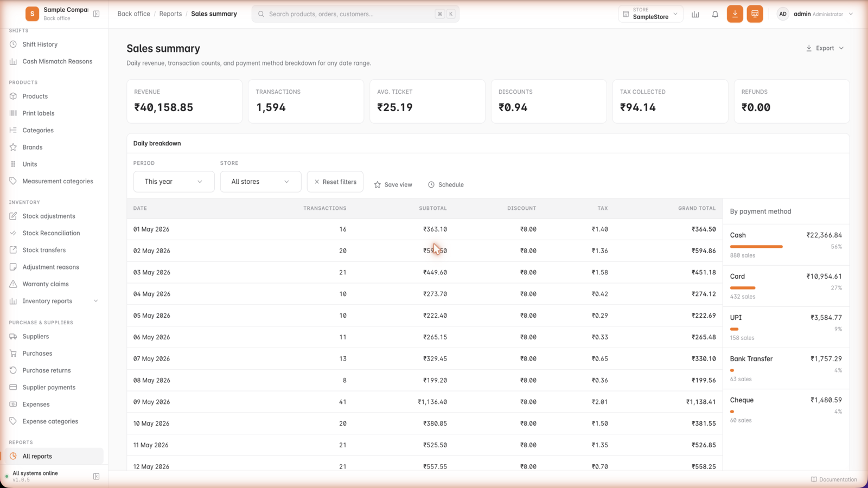The width and height of the screenshot is (868, 488).
Task: Click the Purchase returns icon
Action: (13, 370)
